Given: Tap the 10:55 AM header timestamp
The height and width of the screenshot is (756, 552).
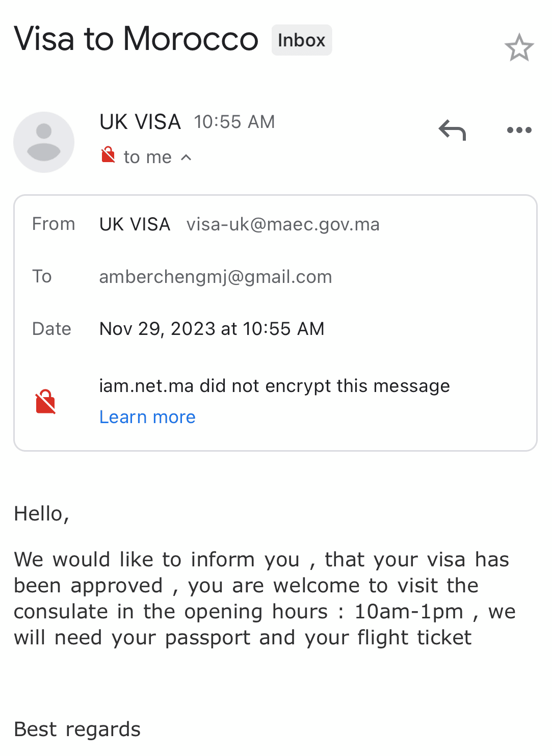Looking at the screenshot, I should (x=234, y=122).
